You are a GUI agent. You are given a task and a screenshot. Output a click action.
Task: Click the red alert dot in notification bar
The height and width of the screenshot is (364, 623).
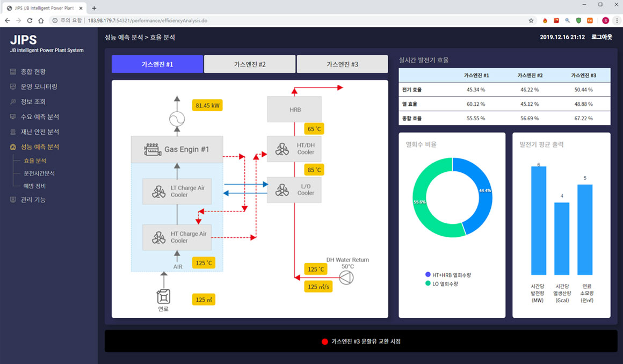[x=324, y=342]
